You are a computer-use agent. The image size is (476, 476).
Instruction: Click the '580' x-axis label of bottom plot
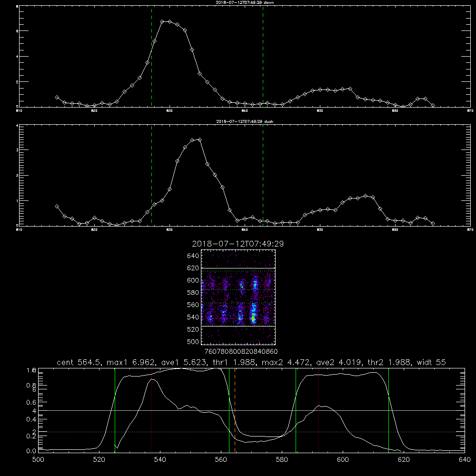pyautogui.click(x=282, y=460)
